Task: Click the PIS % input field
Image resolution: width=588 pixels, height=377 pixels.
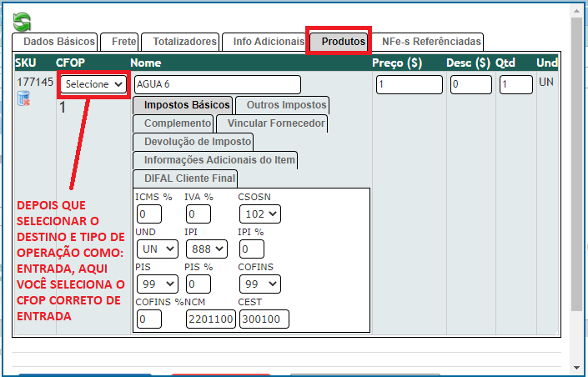Action: click(198, 284)
